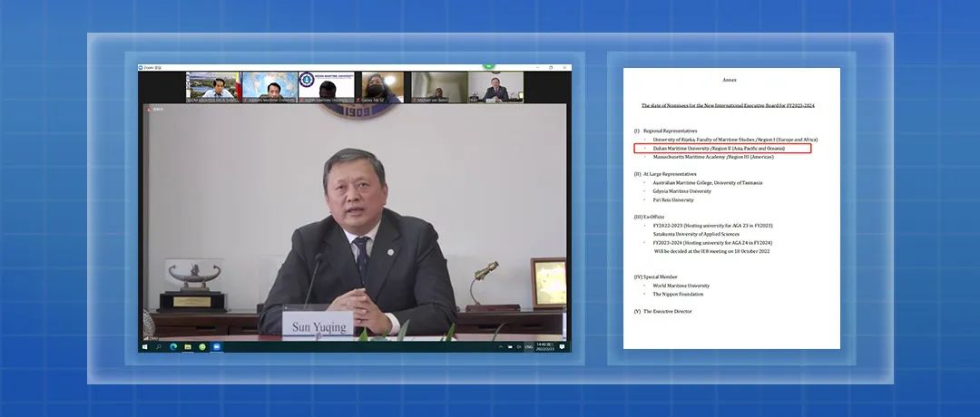Viewport: 980px width, 417px height.
Task: Select the Michael van Balen video thumbnail
Action: coord(438,87)
